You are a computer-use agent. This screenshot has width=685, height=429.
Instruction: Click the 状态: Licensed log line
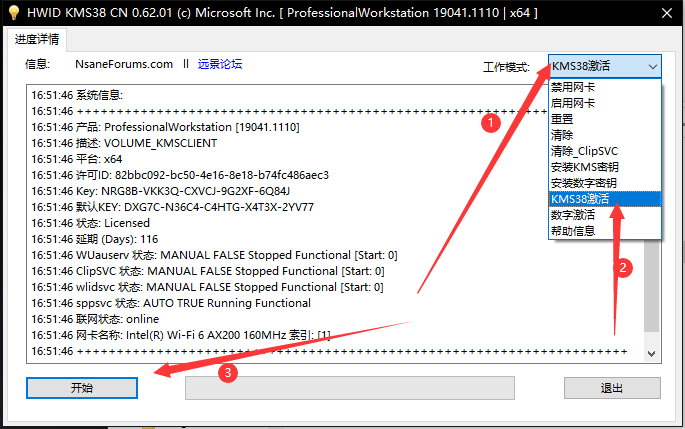(90, 223)
